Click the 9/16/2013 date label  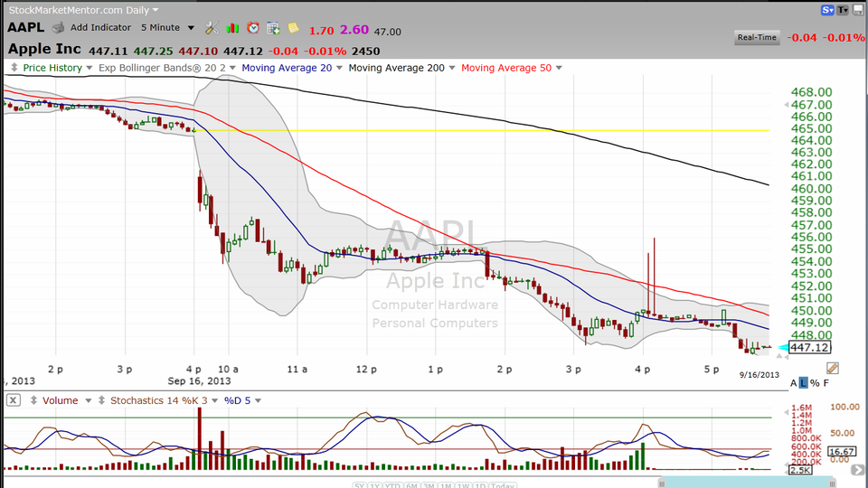tap(759, 374)
